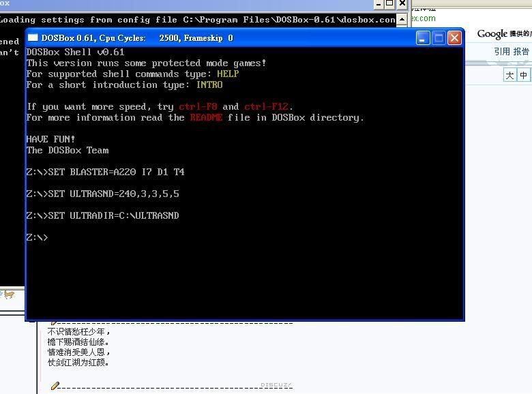Click the status console scroll-up arrow
The height and width of the screenshot is (394, 532).
[402, 19]
